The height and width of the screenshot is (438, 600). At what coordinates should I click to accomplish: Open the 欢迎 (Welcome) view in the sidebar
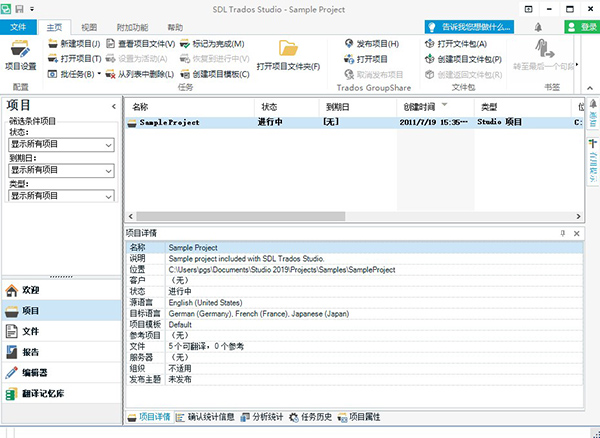tap(30, 290)
